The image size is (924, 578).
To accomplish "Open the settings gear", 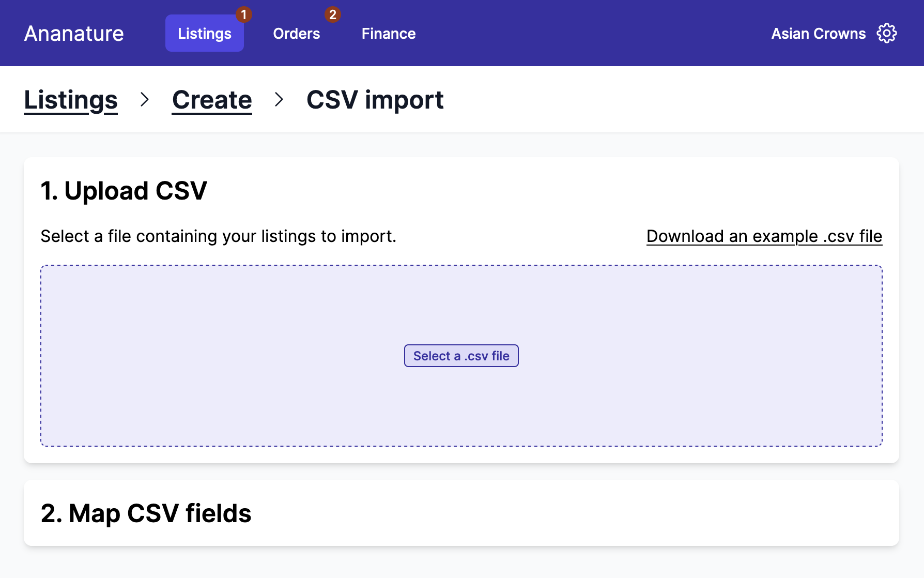I will (887, 33).
